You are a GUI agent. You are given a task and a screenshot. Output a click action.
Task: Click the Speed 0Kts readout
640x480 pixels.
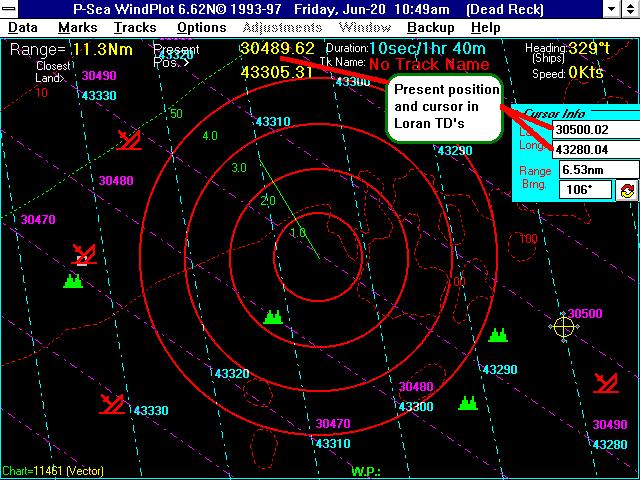568,73
